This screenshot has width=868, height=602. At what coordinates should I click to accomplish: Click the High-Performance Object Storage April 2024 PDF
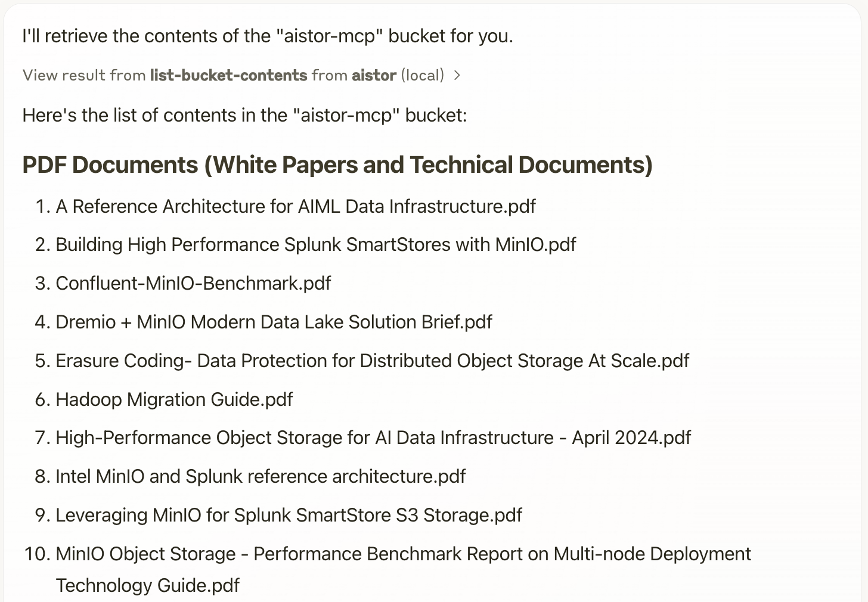coord(373,437)
